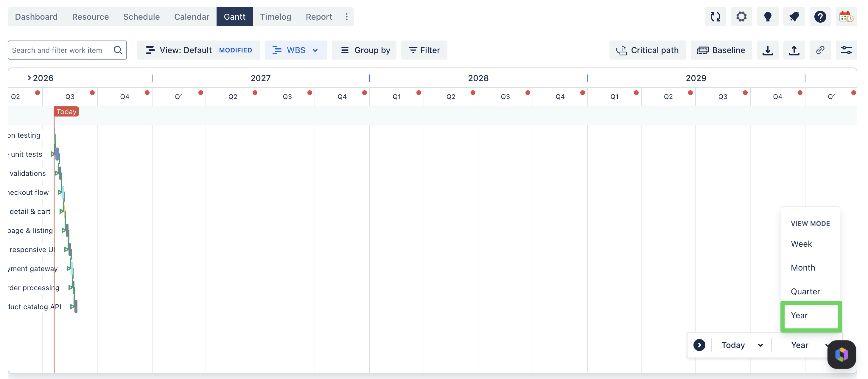Viewport: 868px width, 379px height.
Task: Switch to the Calendar tab
Action: 192,16
